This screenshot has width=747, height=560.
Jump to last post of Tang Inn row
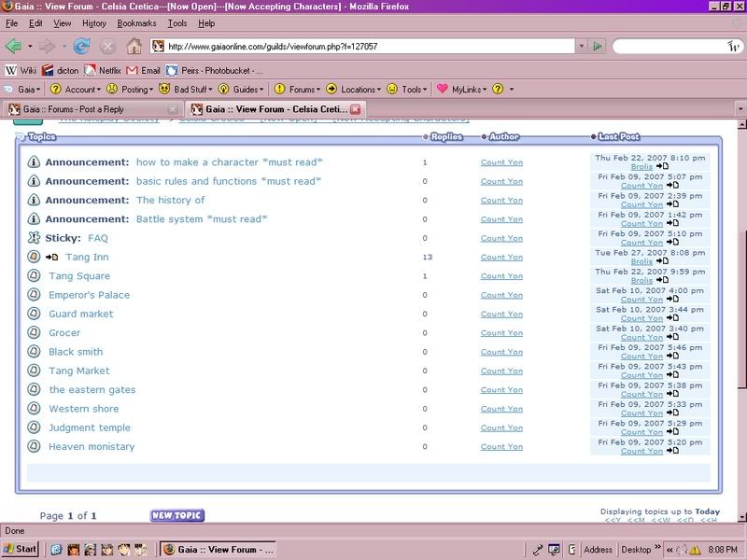tap(662, 261)
